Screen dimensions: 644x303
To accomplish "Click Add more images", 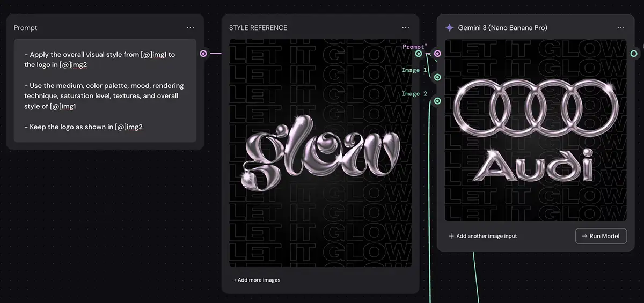I will 257,280.
